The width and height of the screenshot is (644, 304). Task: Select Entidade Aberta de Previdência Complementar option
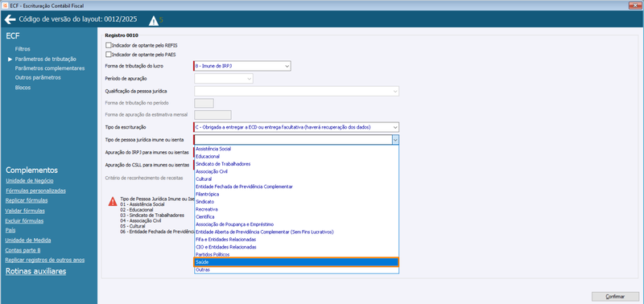[x=296, y=232]
